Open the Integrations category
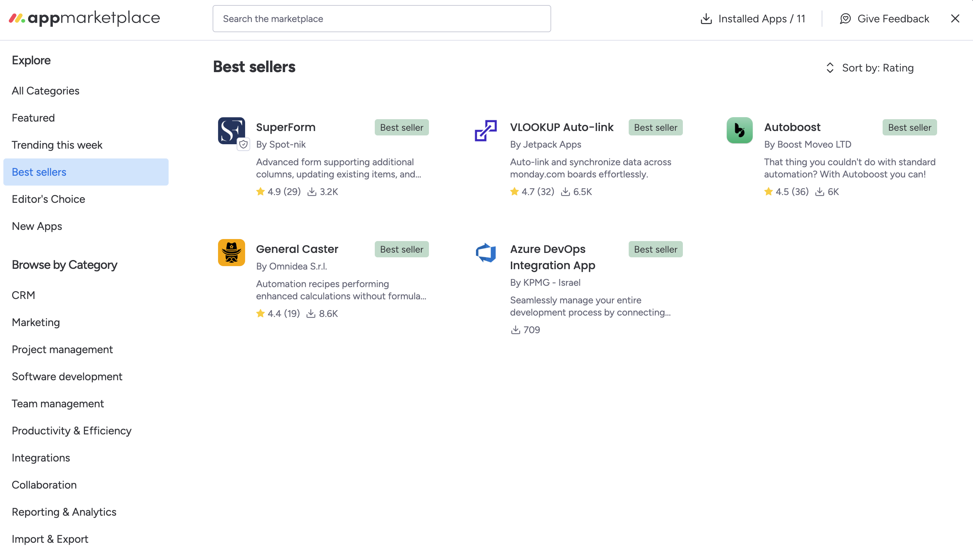The image size is (973, 560). (41, 458)
